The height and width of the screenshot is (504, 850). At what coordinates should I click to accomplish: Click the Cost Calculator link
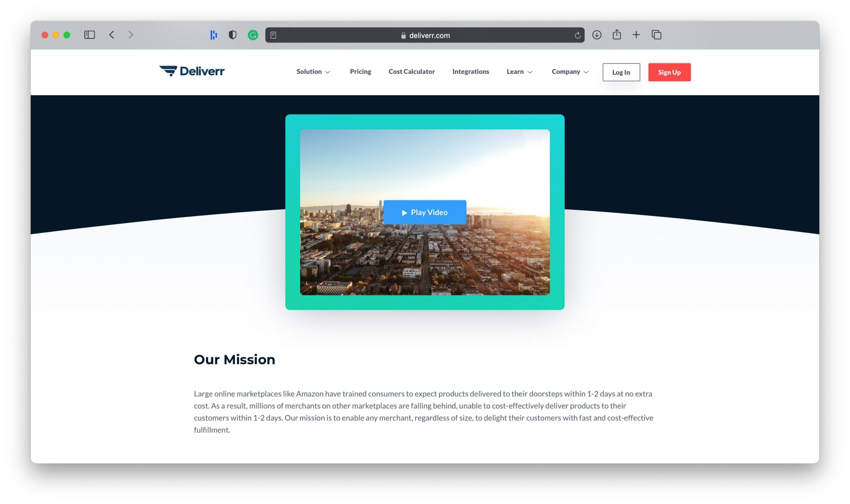(x=412, y=71)
